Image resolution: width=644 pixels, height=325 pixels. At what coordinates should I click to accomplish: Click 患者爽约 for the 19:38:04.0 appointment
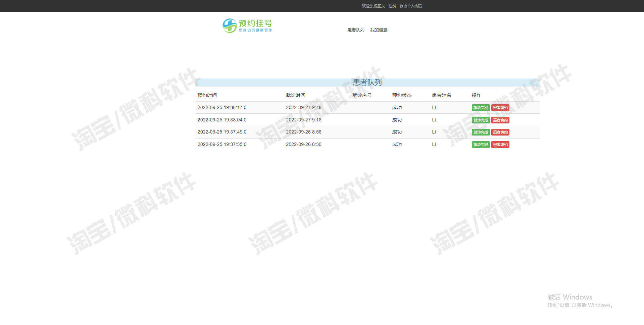(500, 120)
